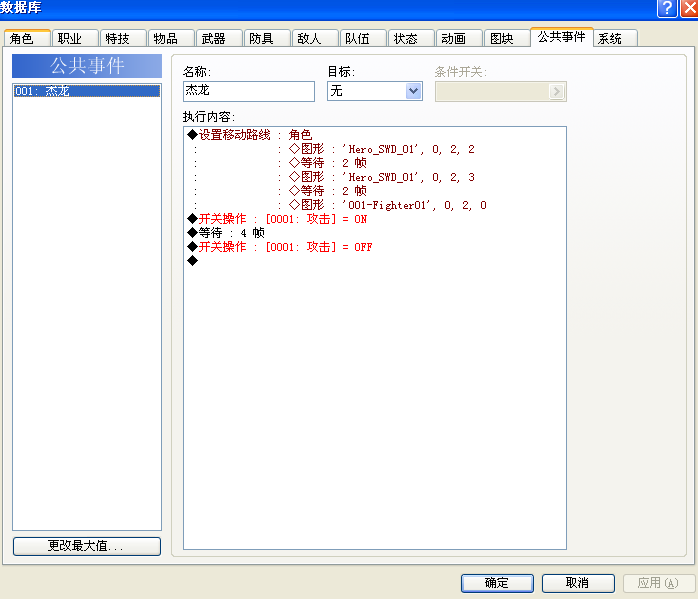The height and width of the screenshot is (599, 698).
Task: Switch to the 动画 tab
Action: (x=459, y=38)
